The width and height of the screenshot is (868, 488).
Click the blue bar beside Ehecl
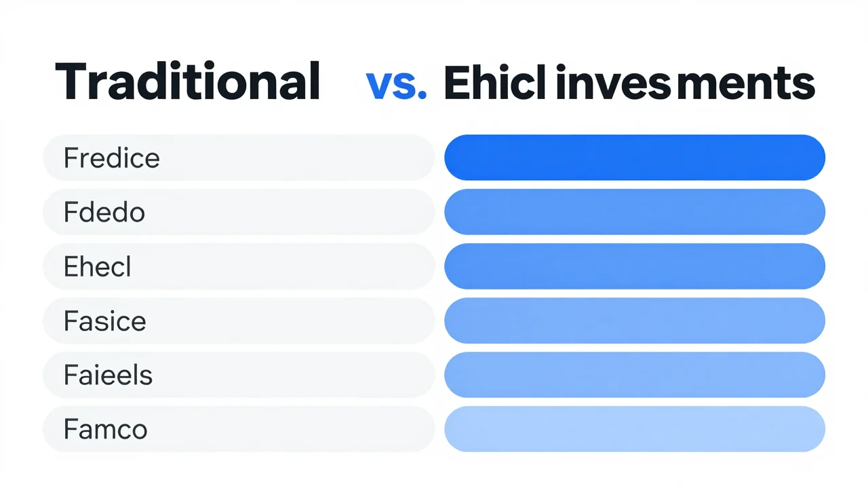635,266
